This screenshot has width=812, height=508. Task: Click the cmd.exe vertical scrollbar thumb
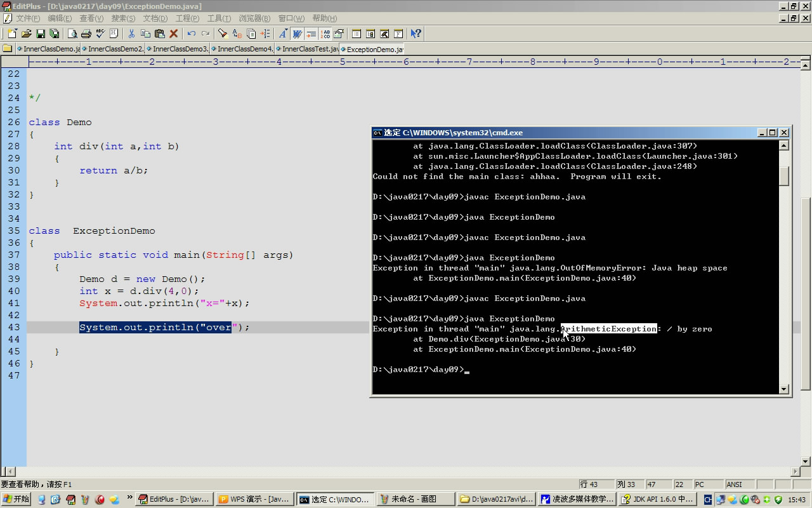click(x=784, y=176)
